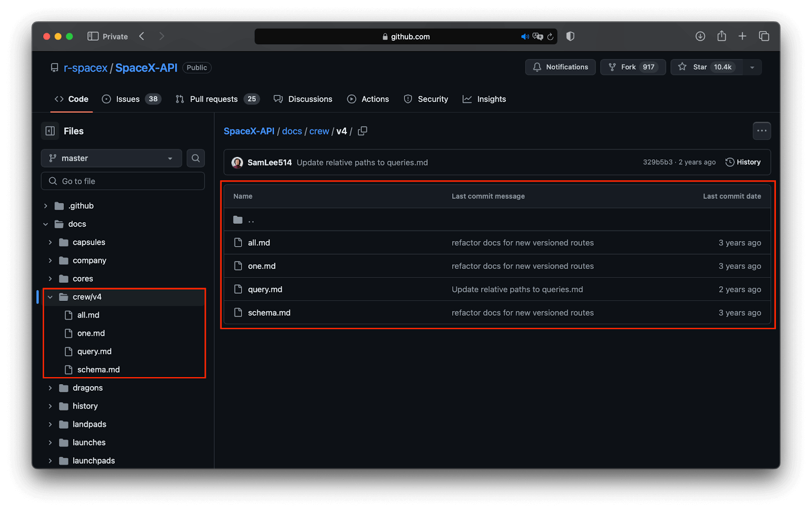
Task: Collapse docs folder chevron
Action: 46,224
